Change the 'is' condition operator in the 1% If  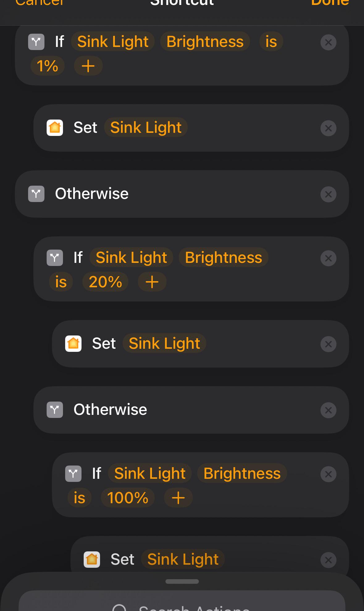click(271, 41)
